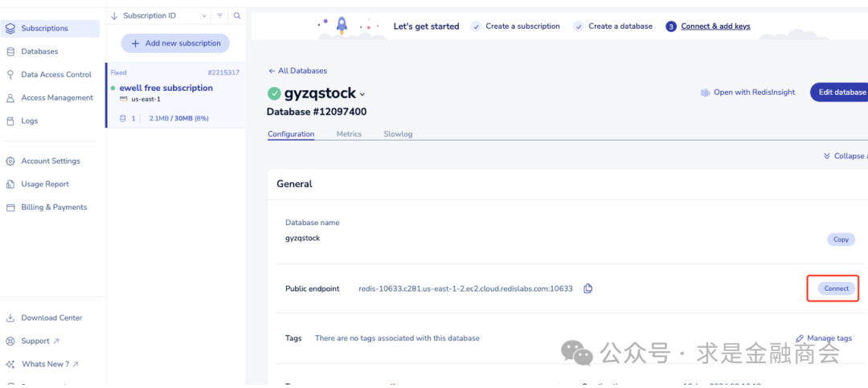Click the Access Management person icon

pos(10,98)
